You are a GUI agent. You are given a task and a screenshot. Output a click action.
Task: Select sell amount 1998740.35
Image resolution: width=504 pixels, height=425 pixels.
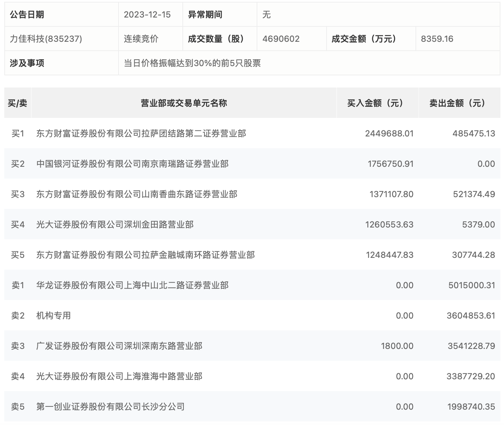pyautogui.click(x=471, y=407)
